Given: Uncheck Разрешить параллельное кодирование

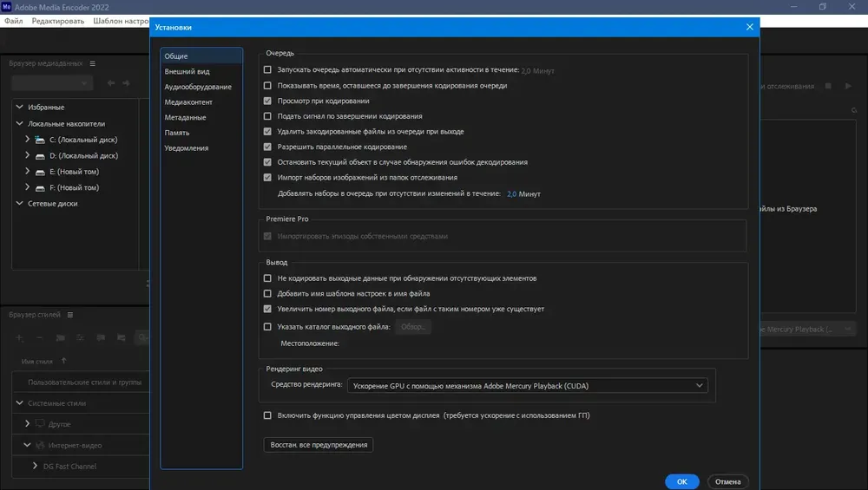Looking at the screenshot, I should [267, 147].
